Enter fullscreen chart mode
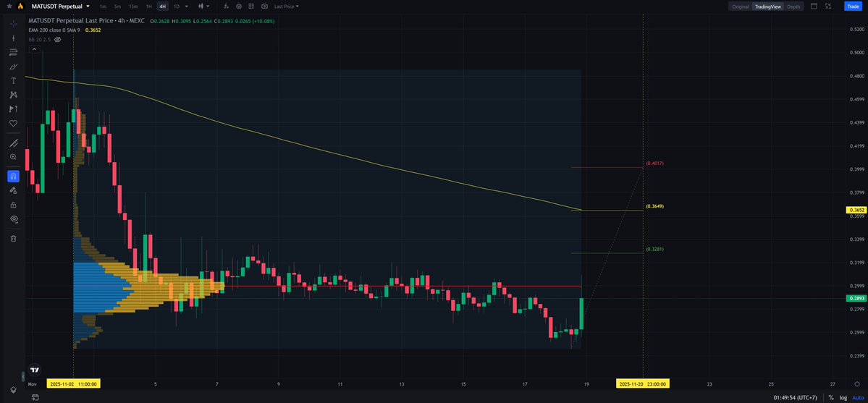 tap(828, 6)
